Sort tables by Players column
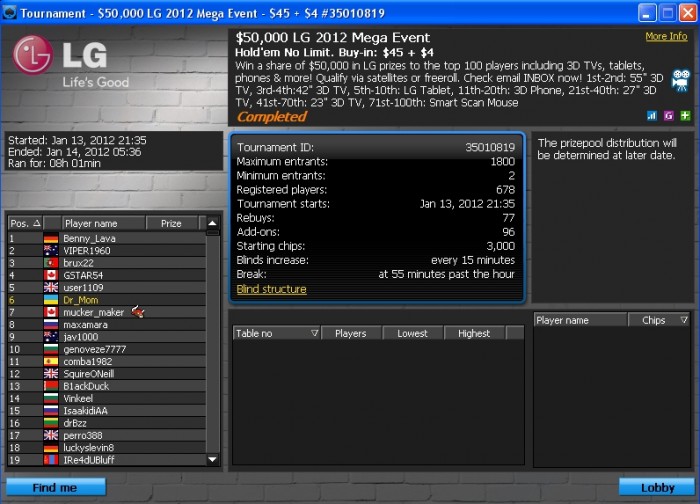This screenshot has width=700, height=504. point(351,333)
